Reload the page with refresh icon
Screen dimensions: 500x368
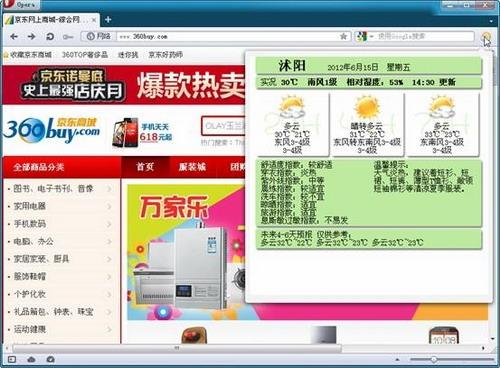50,36
